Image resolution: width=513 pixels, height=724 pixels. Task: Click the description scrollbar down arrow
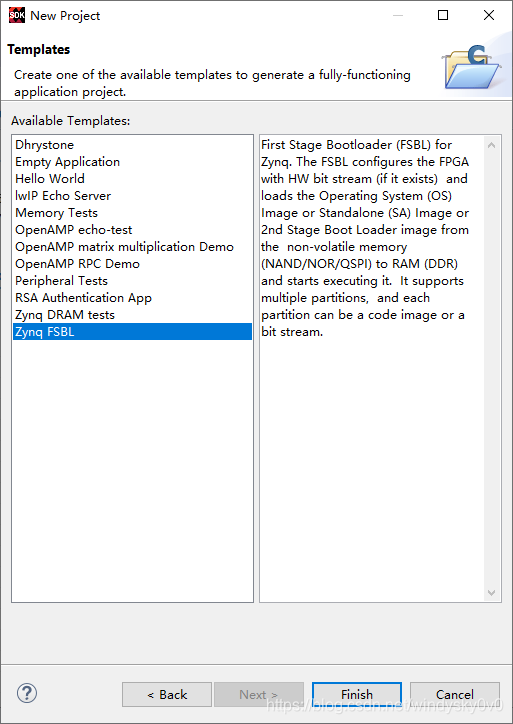point(491,592)
